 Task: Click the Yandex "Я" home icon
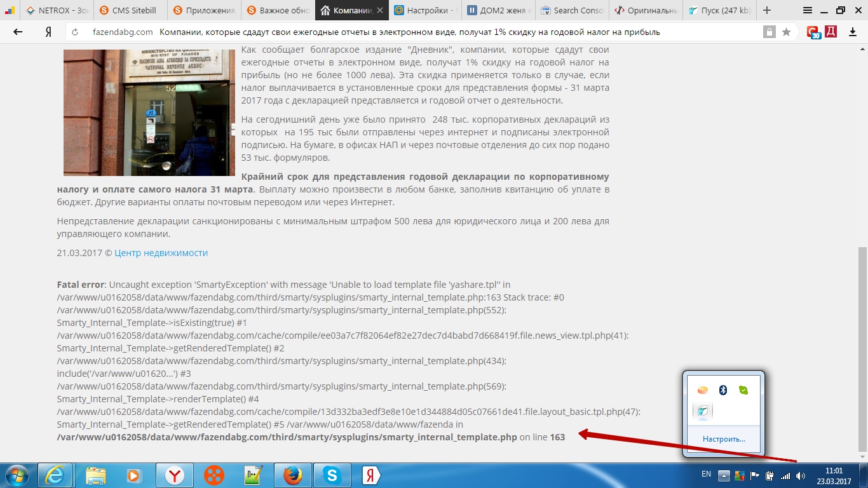[x=48, y=32]
